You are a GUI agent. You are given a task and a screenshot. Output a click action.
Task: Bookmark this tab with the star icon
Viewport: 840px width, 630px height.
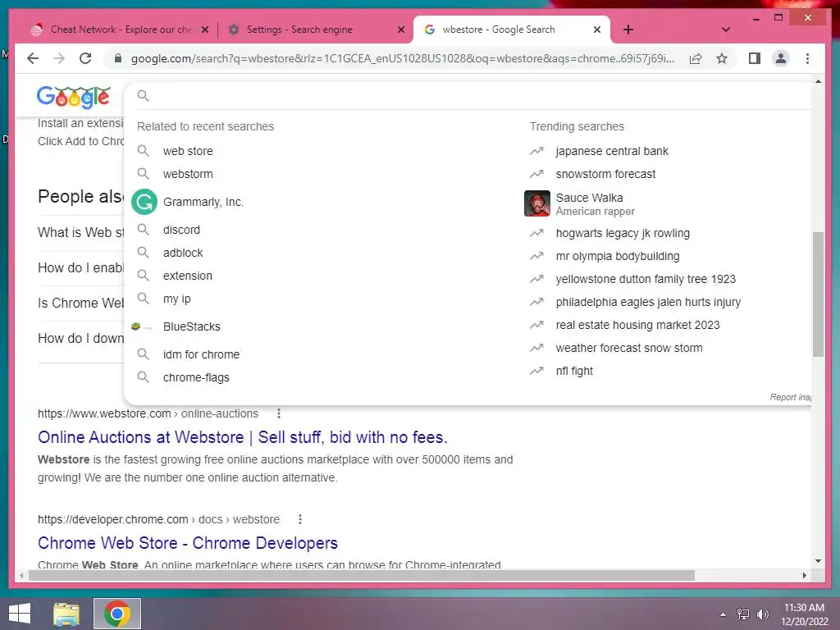tap(722, 58)
